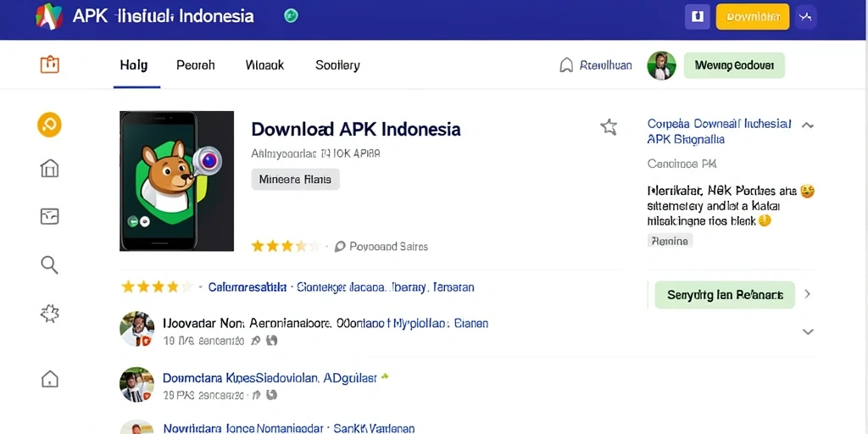Open the building-shaped sidebar icon below the orange circle
The width and height of the screenshot is (868, 434).
pyautogui.click(x=49, y=168)
